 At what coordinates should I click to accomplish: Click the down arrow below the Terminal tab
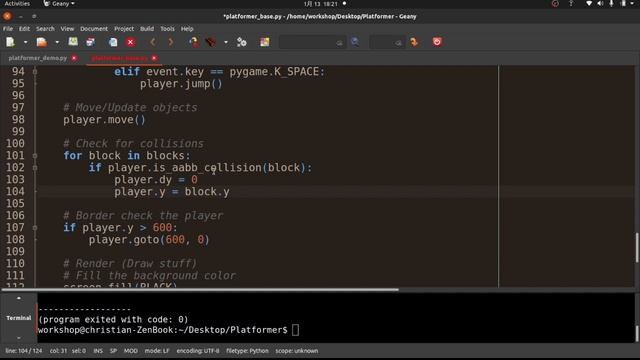coord(18,338)
